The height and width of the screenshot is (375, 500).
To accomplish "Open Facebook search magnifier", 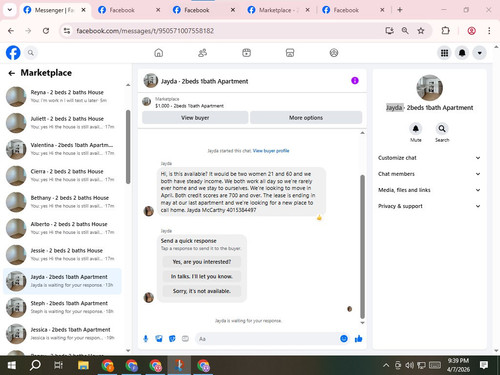I will [31, 53].
